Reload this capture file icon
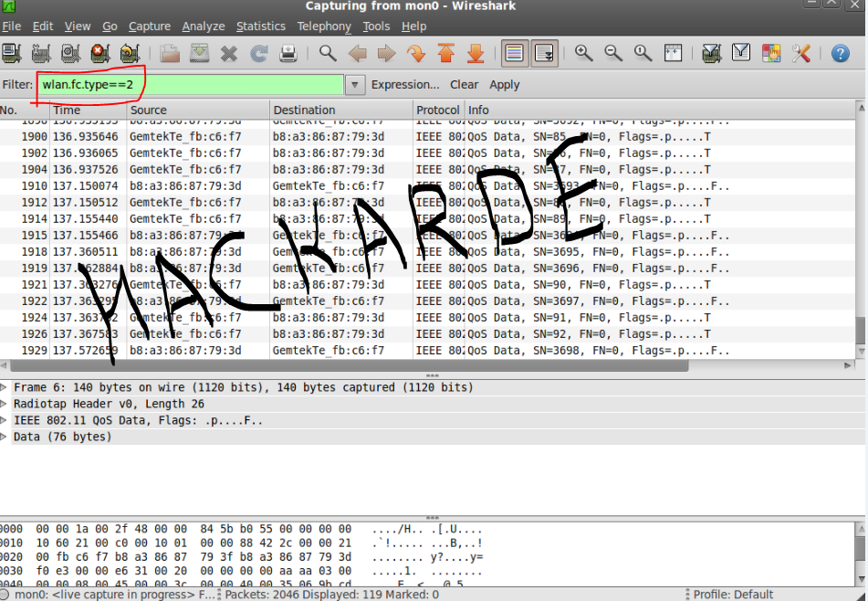Viewport: 868px width, 601px height. click(258, 53)
